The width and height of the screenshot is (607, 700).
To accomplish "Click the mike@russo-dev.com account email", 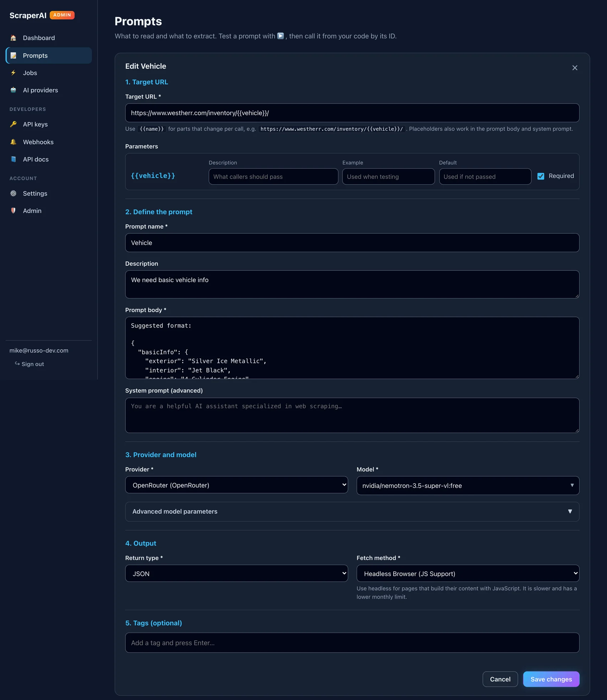I will click(39, 350).
